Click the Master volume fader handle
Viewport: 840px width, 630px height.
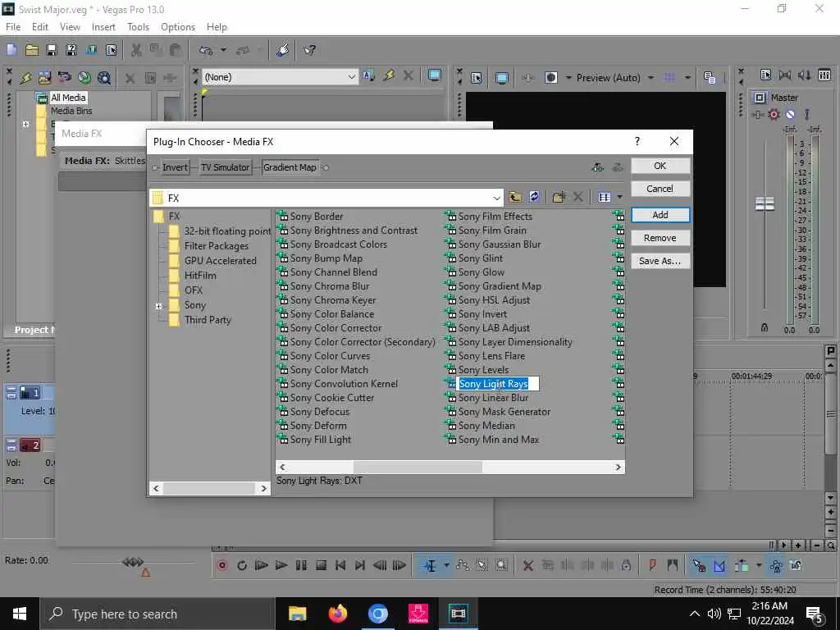click(765, 203)
